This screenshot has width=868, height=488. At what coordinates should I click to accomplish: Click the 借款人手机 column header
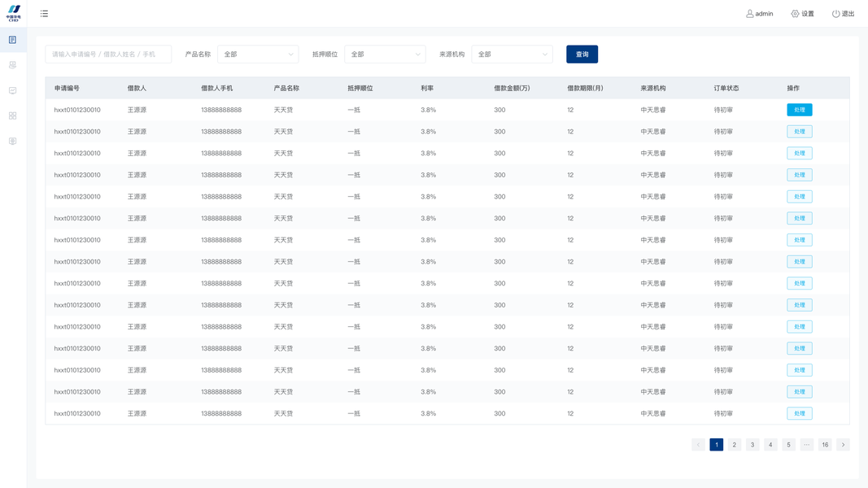[216, 88]
